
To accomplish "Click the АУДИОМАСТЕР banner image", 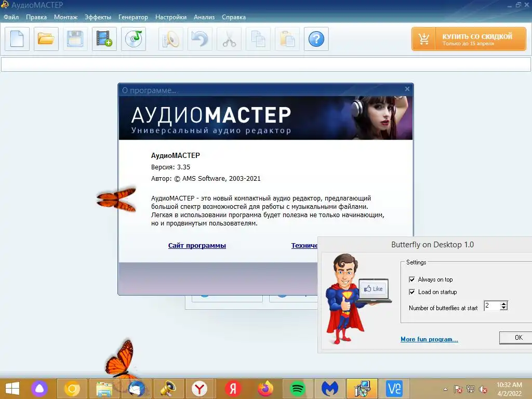I will (265, 118).
